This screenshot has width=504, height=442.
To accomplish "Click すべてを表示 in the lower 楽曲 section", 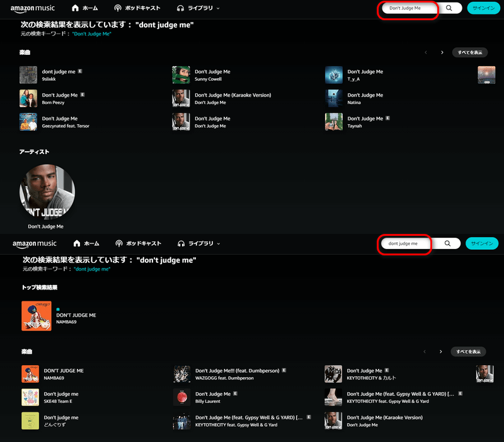I will click(x=468, y=352).
